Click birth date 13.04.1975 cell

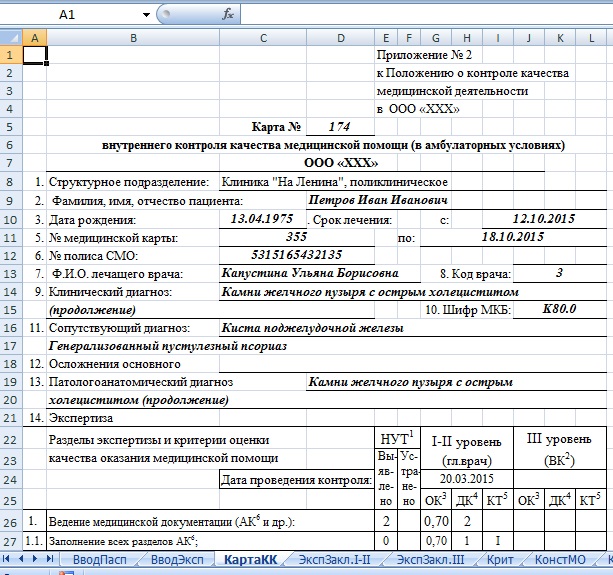(x=262, y=219)
